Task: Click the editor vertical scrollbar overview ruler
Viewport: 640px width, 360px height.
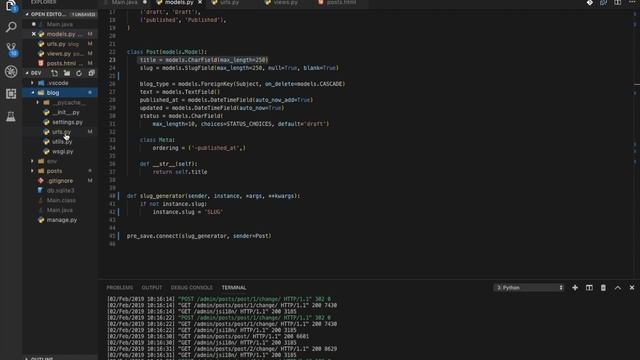Action: click(x=636, y=143)
